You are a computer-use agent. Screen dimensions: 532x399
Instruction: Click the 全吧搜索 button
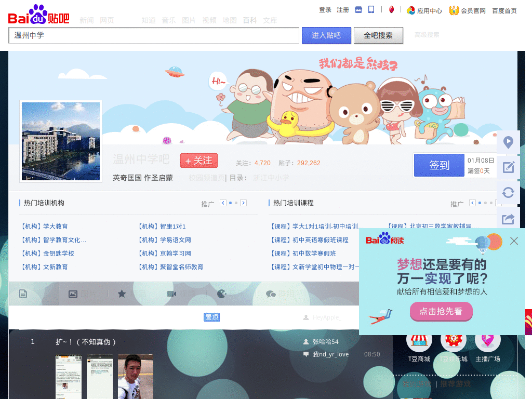(x=378, y=35)
